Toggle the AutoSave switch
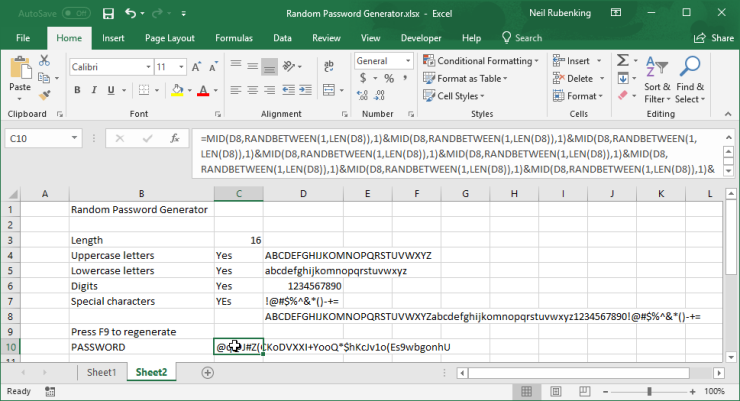740x401 pixels. (76, 14)
